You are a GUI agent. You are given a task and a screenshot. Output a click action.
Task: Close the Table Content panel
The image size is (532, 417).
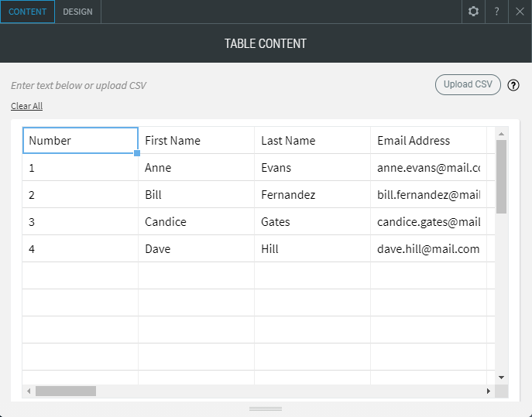coord(520,12)
